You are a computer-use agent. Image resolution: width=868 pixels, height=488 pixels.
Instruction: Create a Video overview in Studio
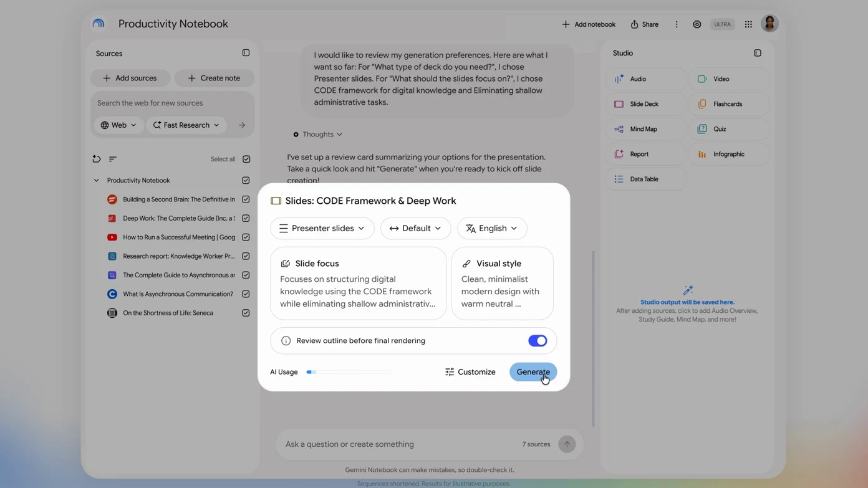coord(730,79)
